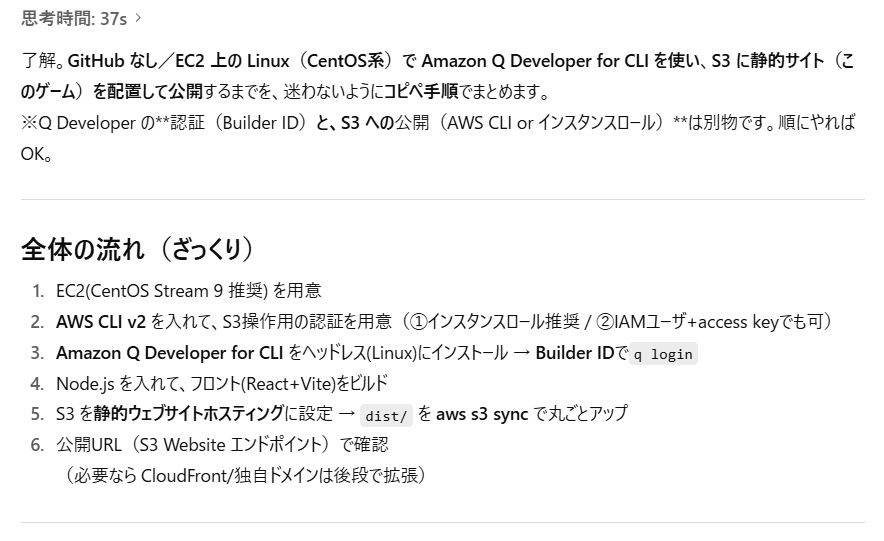This screenshot has width=884, height=541.
Task: Click the list number 6 marker
Action: pos(37,445)
